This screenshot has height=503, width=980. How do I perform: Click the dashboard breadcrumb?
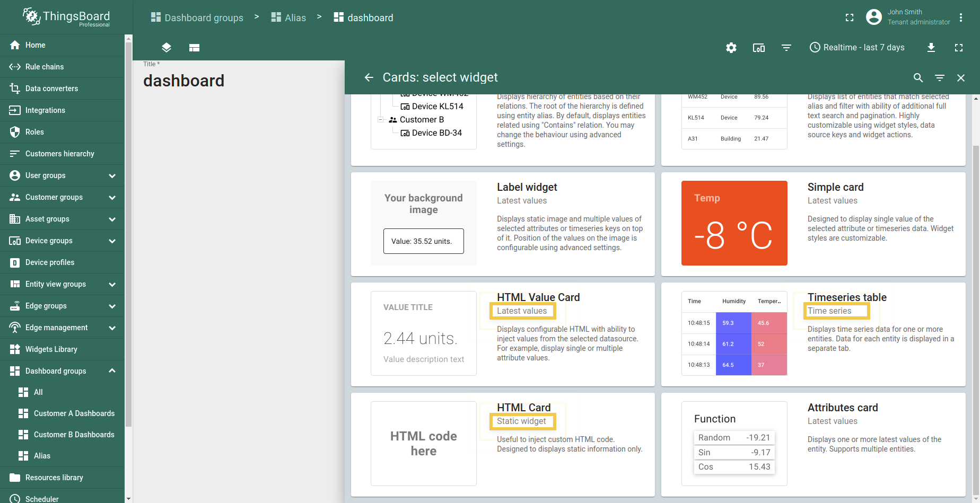pyautogui.click(x=363, y=17)
